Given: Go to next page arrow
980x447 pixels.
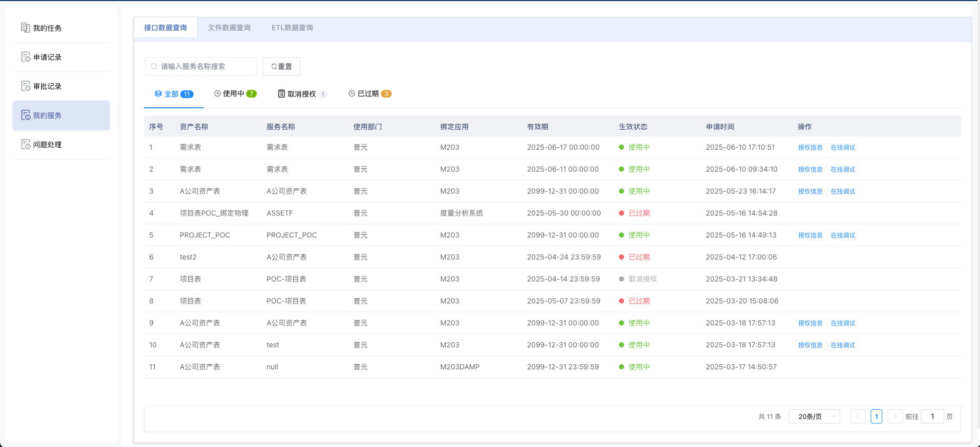Looking at the screenshot, I should point(895,416).
